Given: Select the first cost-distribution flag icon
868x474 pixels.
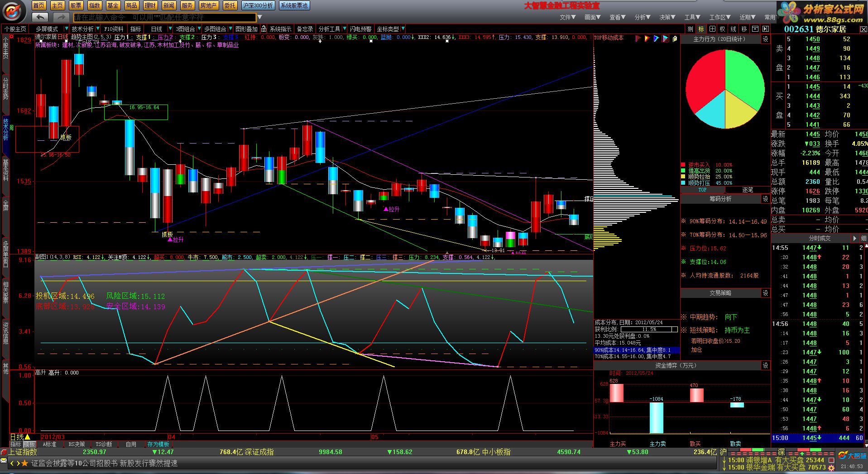Looking at the screenshot, I should (x=638, y=38).
